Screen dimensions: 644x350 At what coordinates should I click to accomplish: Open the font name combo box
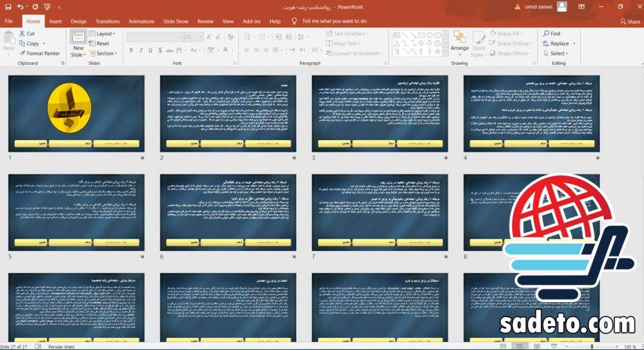(x=155, y=37)
